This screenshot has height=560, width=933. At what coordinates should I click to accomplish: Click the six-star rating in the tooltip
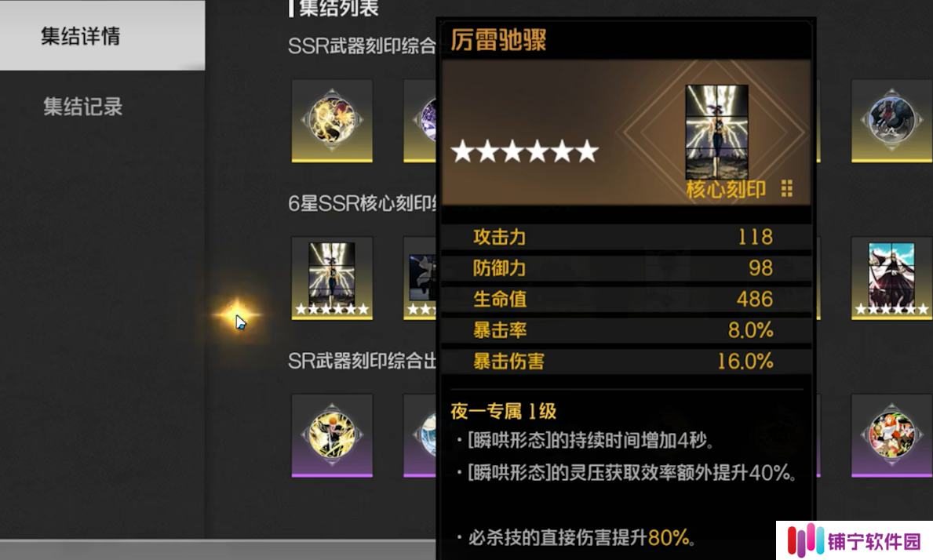click(x=525, y=151)
